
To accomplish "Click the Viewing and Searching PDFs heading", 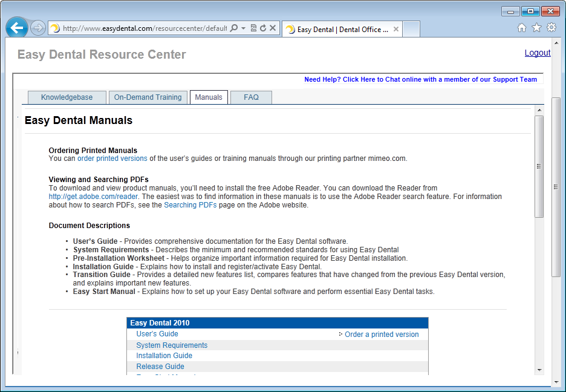I will (x=99, y=180).
